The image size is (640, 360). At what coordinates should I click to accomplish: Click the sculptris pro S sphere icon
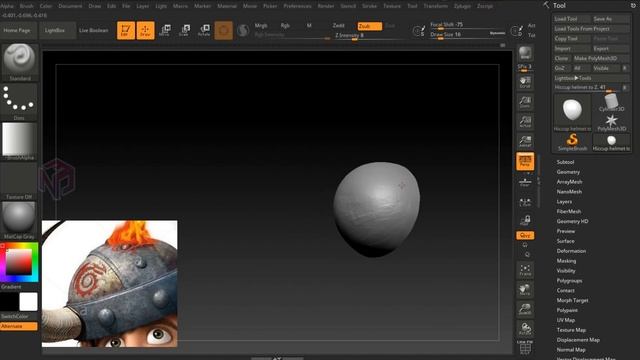[243, 31]
